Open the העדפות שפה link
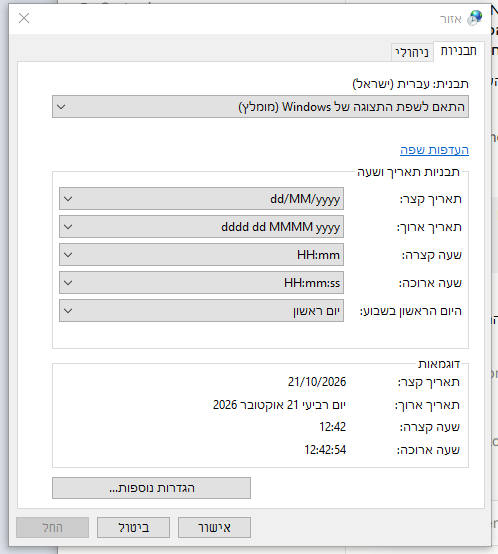 tap(434, 150)
